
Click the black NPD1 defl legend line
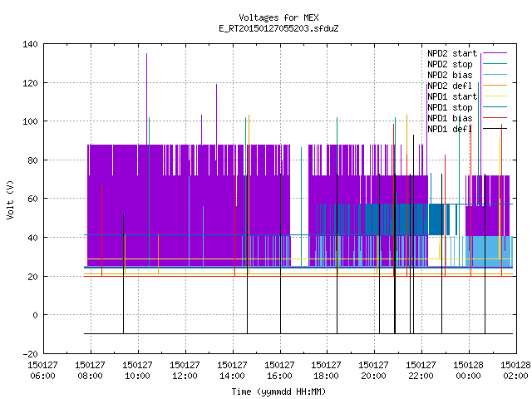coord(495,129)
